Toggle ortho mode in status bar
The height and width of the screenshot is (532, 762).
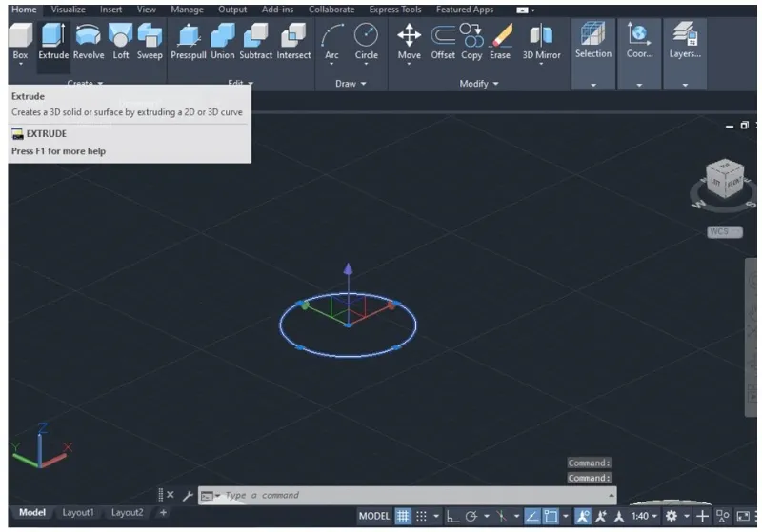click(452, 516)
